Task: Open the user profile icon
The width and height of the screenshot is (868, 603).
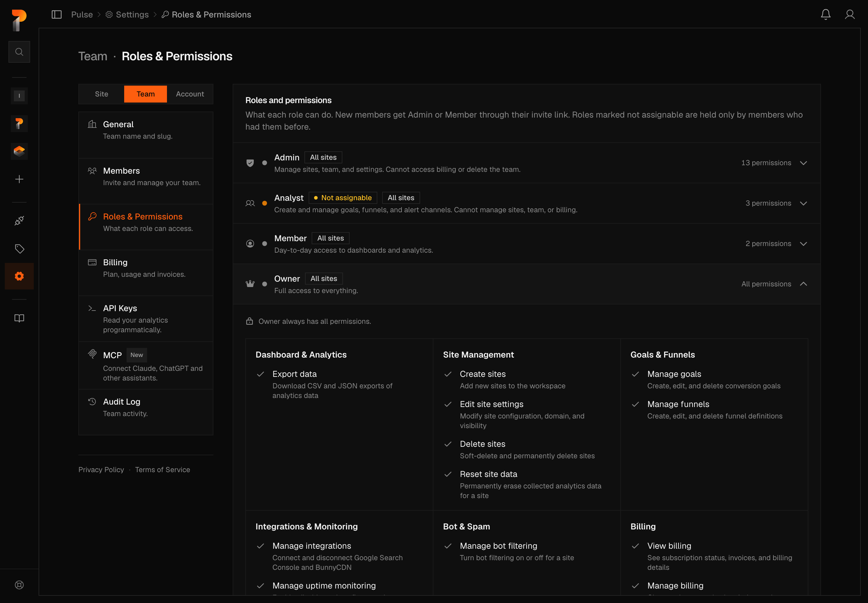Action: (850, 14)
